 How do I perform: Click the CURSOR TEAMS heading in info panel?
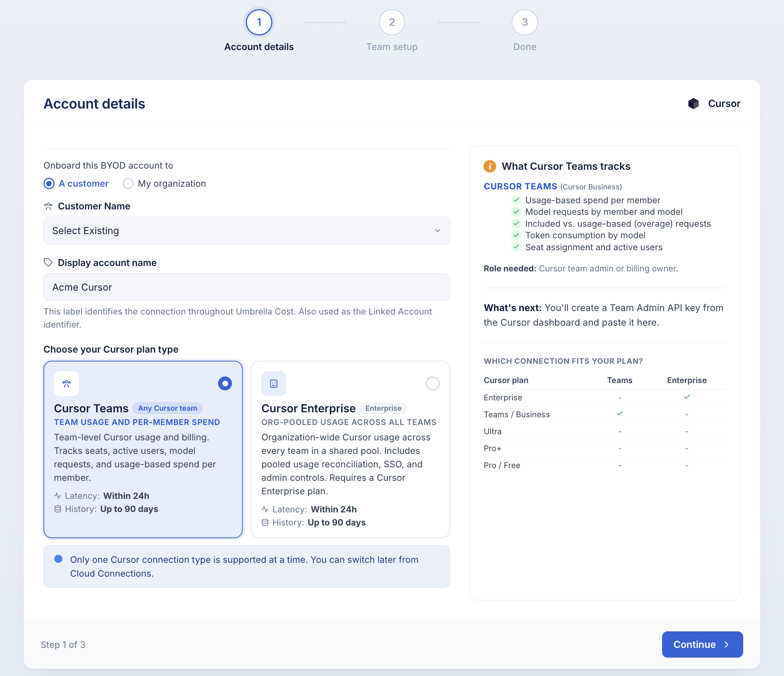pos(520,186)
